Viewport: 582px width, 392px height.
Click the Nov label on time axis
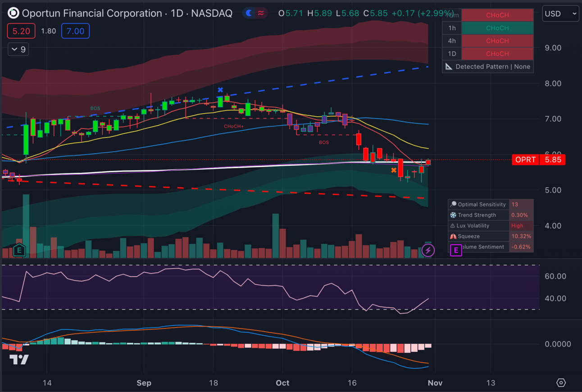click(x=435, y=383)
